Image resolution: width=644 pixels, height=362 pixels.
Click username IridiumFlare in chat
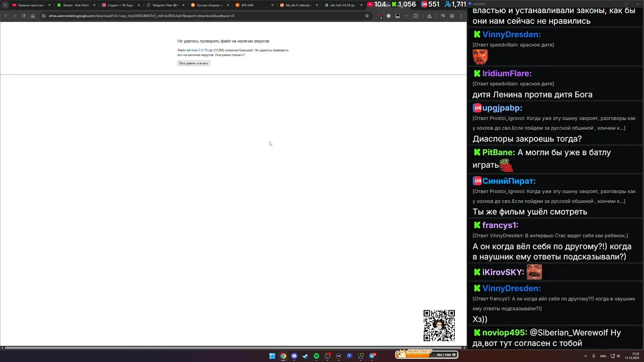click(x=507, y=73)
